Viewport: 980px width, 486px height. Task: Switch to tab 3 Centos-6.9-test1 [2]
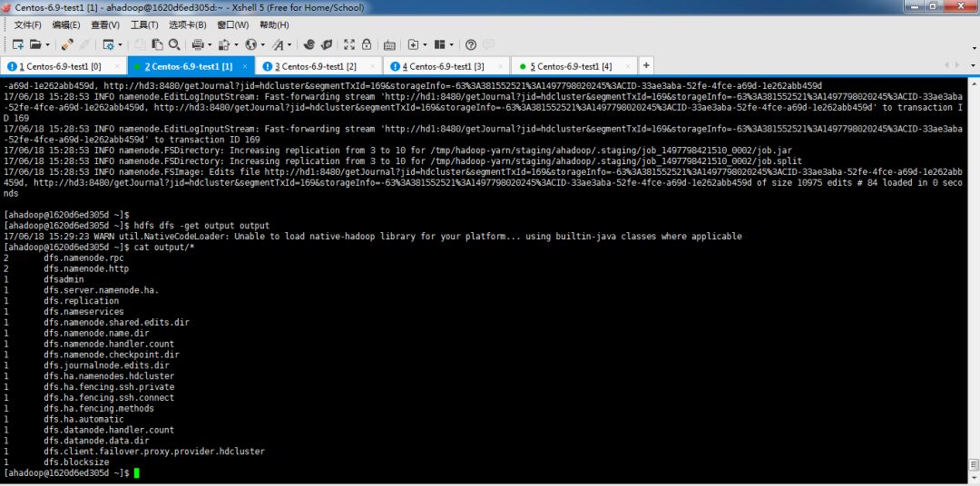tap(318, 66)
